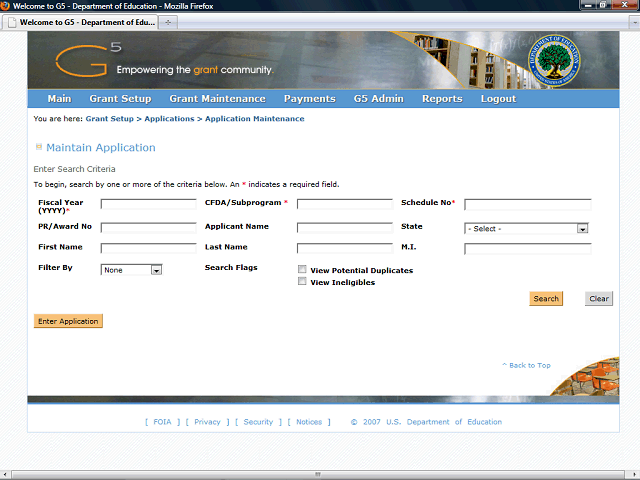Click the Firefox icon in title bar

pyautogui.click(x=5, y=6)
